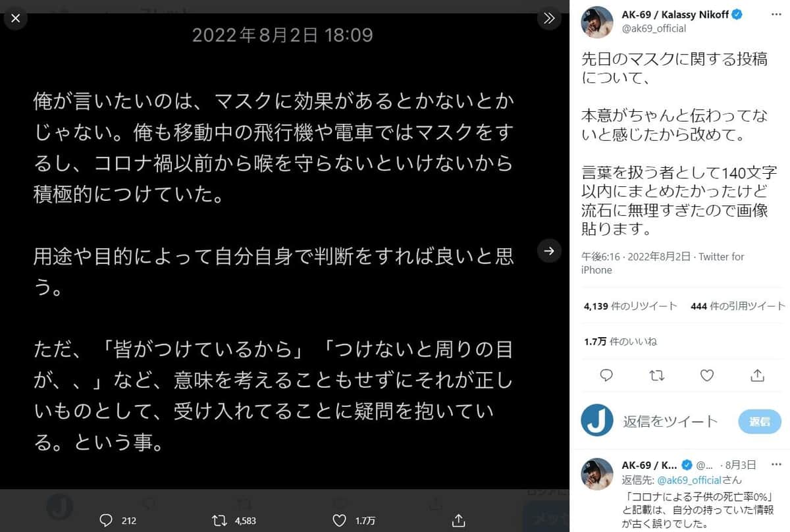View 4,139 件のリツイート list
This screenshot has height=532, width=790.
tap(630, 306)
